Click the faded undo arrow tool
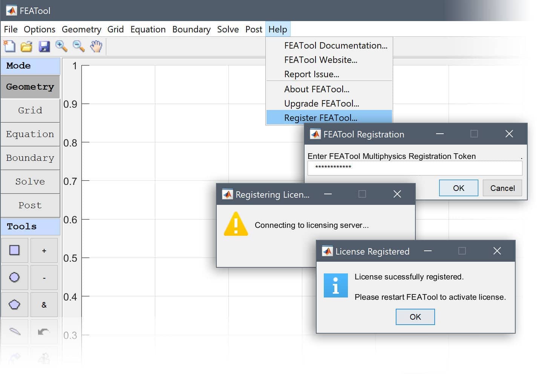 [x=44, y=332]
